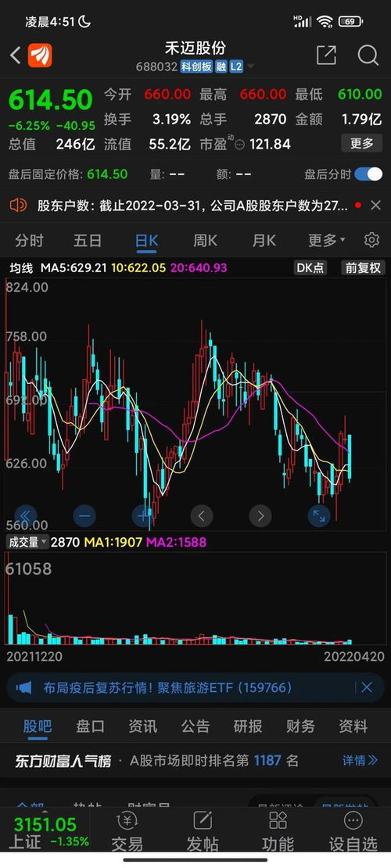Screen dimensions: 391x868
Task: Switch to the 公告 tab
Action: coord(195,726)
